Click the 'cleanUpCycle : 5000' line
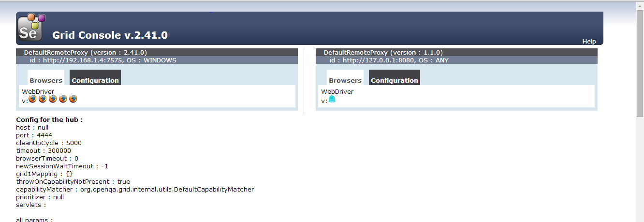This screenshot has height=222, width=644. pyautogui.click(x=49, y=143)
